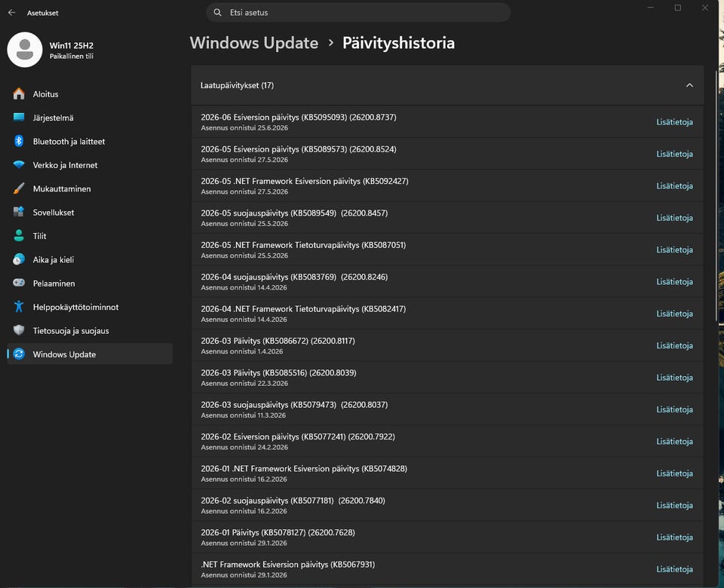Click the 2026-06 Esiversion päivitys (KB5095093) title

[299, 118]
